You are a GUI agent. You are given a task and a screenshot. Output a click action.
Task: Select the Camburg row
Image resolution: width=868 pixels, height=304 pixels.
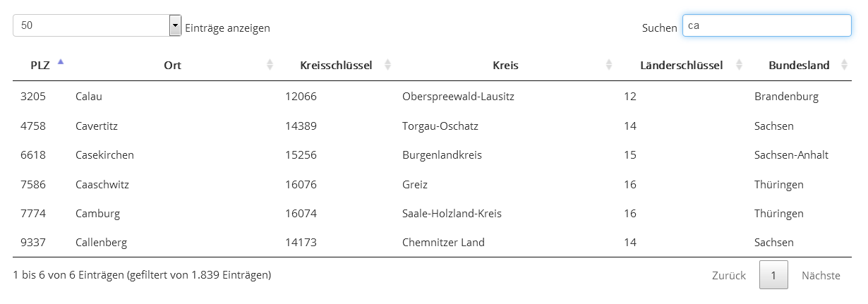click(433, 213)
